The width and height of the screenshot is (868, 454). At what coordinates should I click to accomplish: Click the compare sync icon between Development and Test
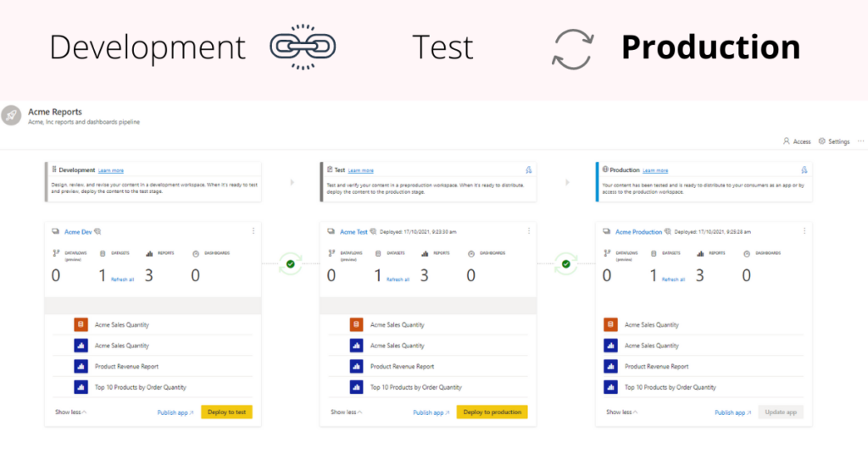291,263
